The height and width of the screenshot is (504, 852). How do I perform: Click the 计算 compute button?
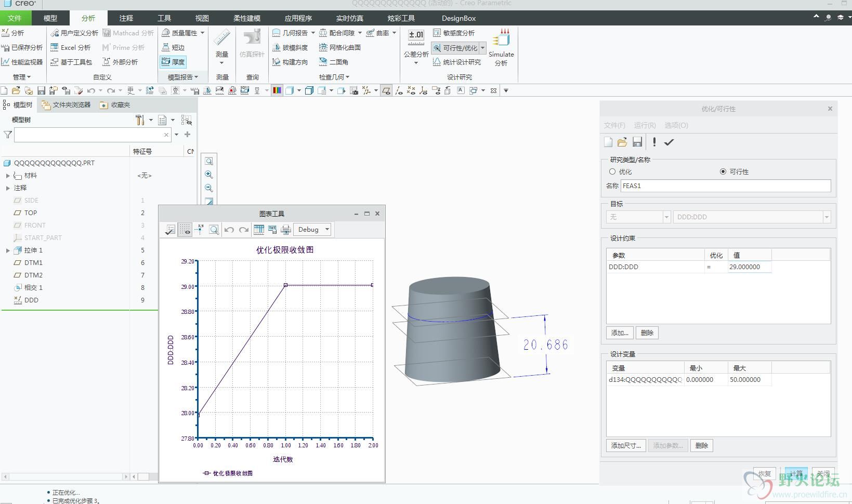coord(796,474)
